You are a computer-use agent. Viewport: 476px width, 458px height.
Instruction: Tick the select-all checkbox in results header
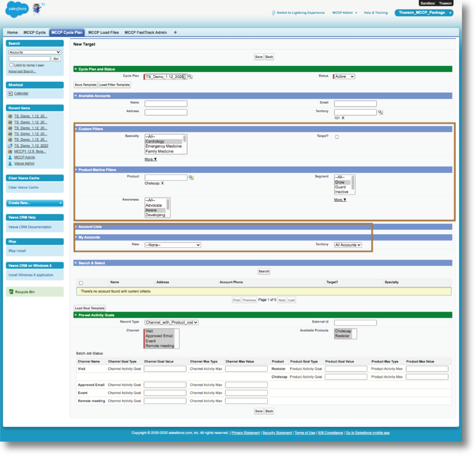pyautogui.click(x=81, y=283)
